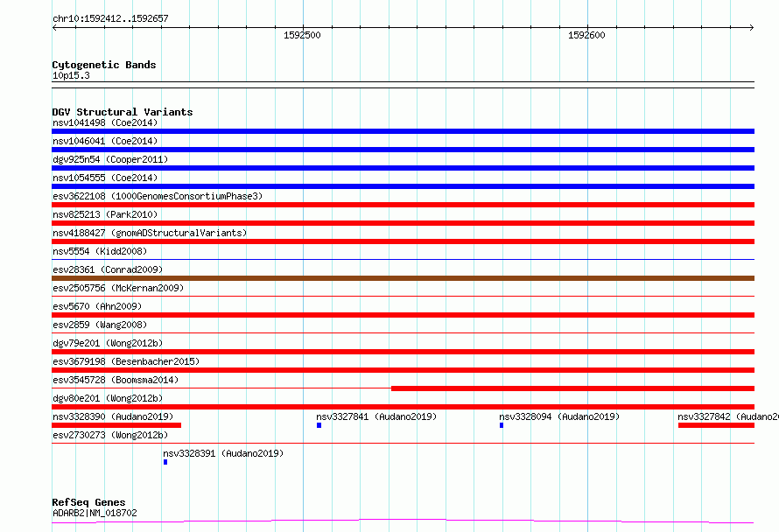
Task: Open the nsv825213 (Park2010) label
Action: [x=105, y=214]
